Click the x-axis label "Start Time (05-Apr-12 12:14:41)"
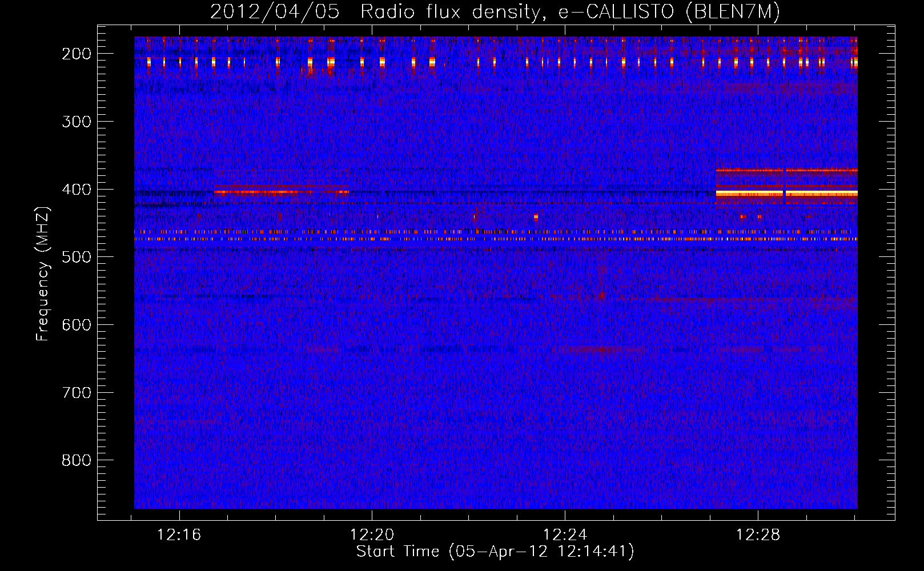924x571 pixels. 495,552
